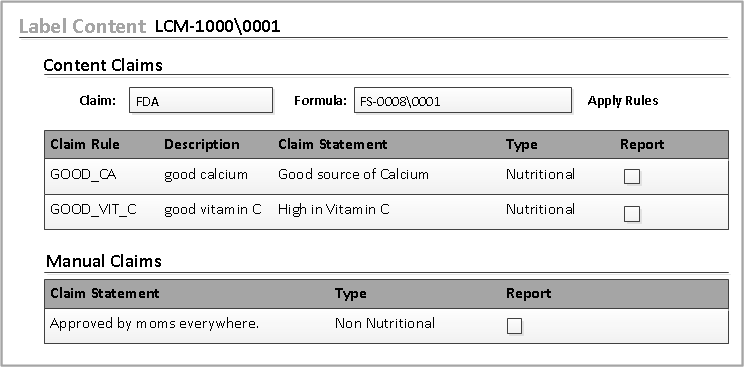This screenshot has width=744, height=367.
Task: Click Claim Statement header in Manual Claims
Action: pyautogui.click(x=105, y=293)
